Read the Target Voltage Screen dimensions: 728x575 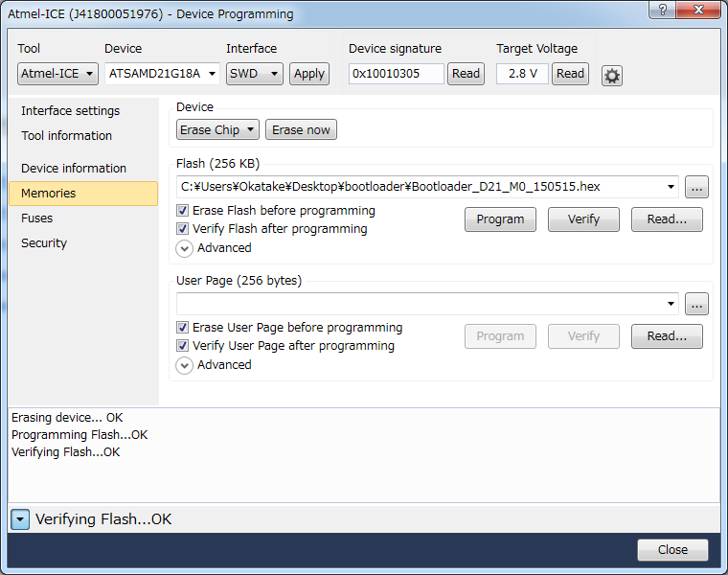coord(570,74)
